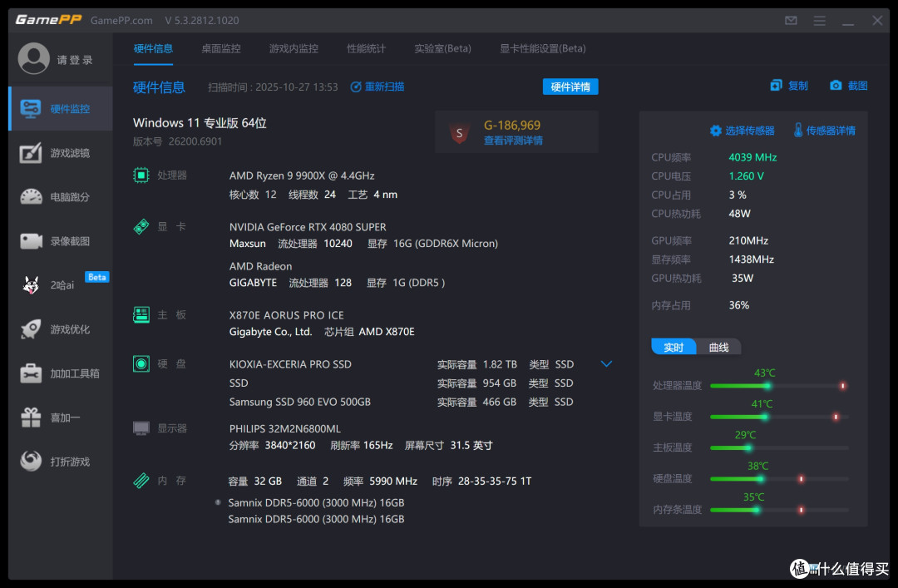The width and height of the screenshot is (898, 588).
Task: Click the GamePP.com website link
Action: (x=121, y=21)
